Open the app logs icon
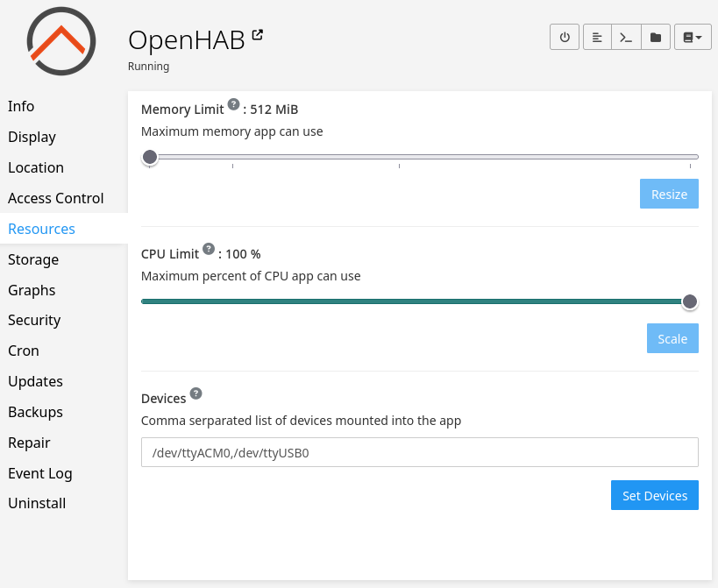Viewport: 718px width, 588px height. (597, 38)
